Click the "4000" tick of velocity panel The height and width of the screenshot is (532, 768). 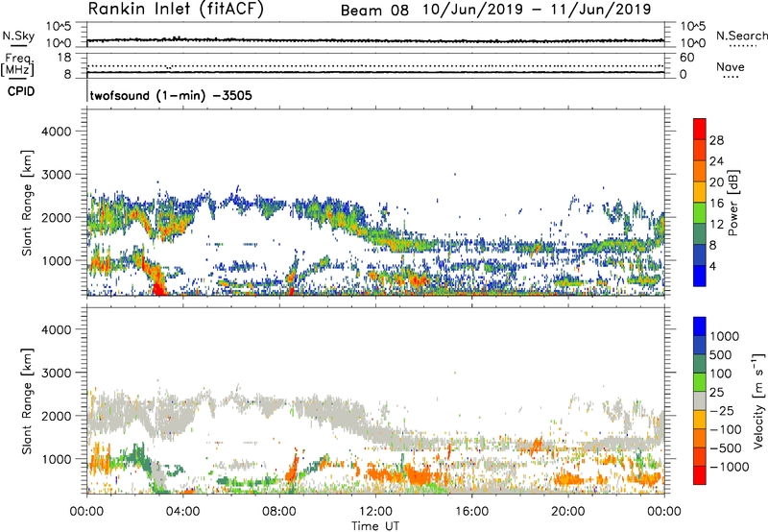(57, 329)
